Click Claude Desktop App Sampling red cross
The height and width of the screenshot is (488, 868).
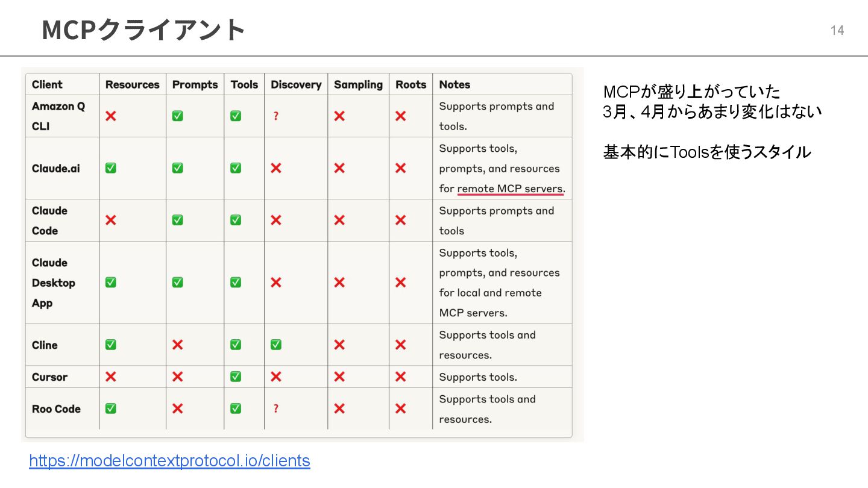(339, 282)
